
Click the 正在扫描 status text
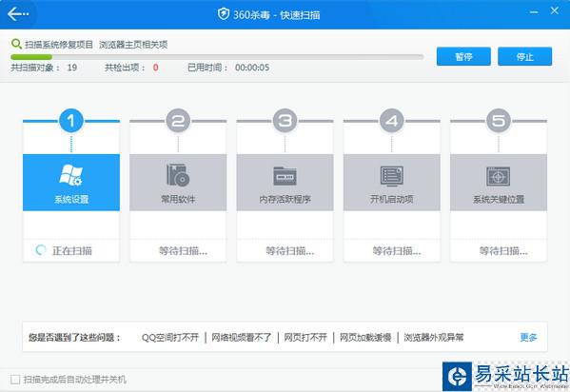pyautogui.click(x=72, y=250)
